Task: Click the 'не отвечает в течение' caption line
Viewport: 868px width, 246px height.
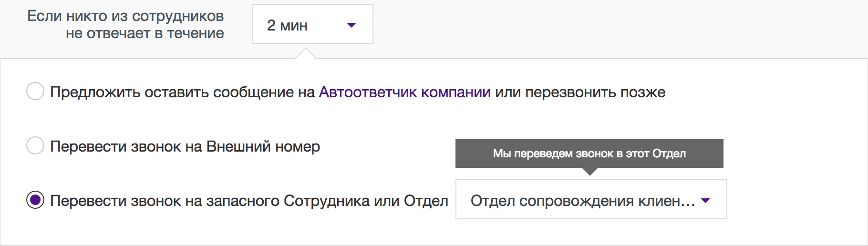Action: pyautogui.click(x=145, y=33)
